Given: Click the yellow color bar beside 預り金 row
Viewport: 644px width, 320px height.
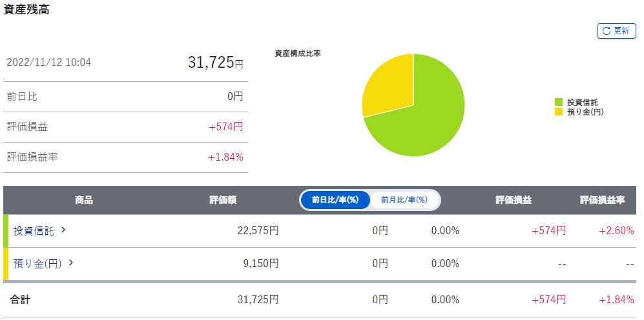Looking at the screenshot, I should (x=6, y=264).
